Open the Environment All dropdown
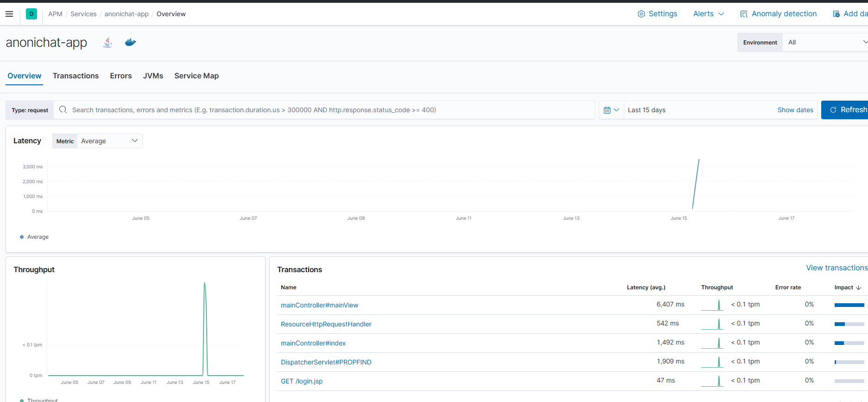868x402 pixels. click(825, 42)
